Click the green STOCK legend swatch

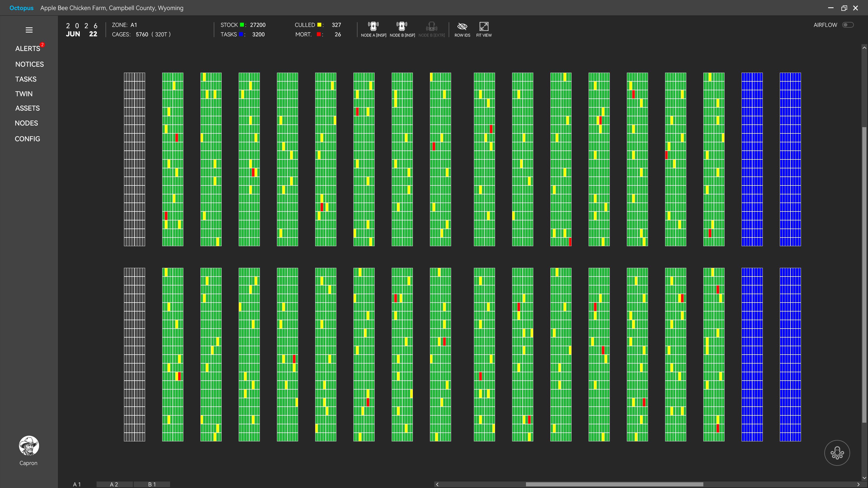[x=242, y=25]
